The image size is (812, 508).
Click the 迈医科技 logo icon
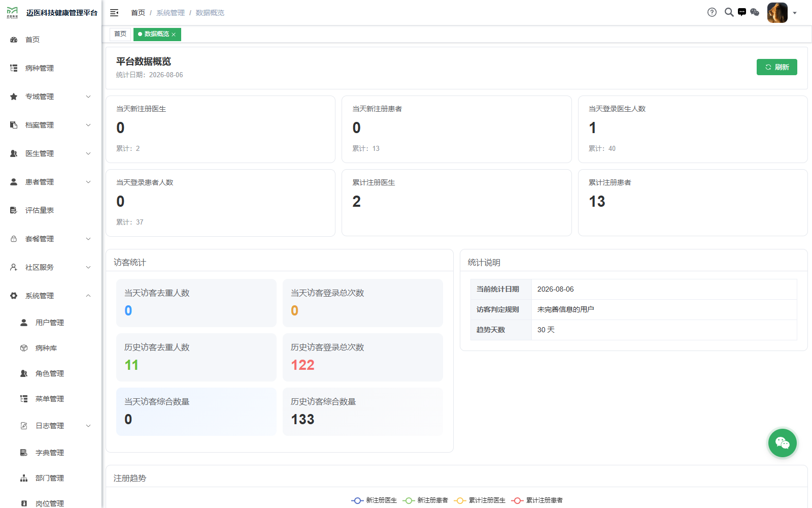click(x=12, y=13)
